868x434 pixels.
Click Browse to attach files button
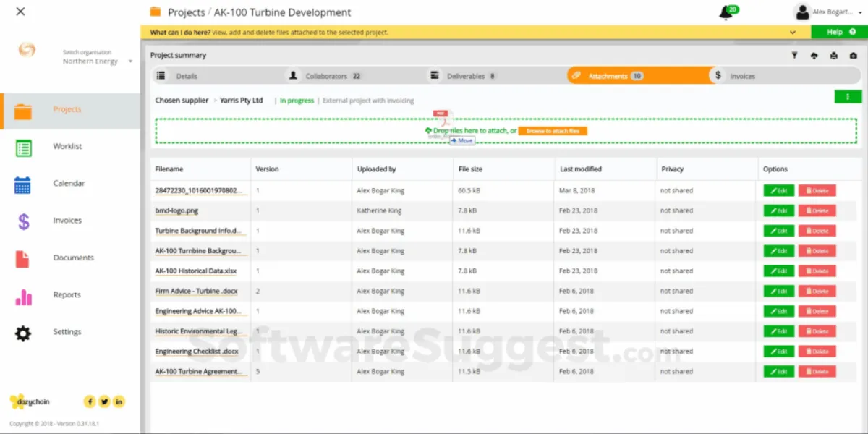pos(553,131)
